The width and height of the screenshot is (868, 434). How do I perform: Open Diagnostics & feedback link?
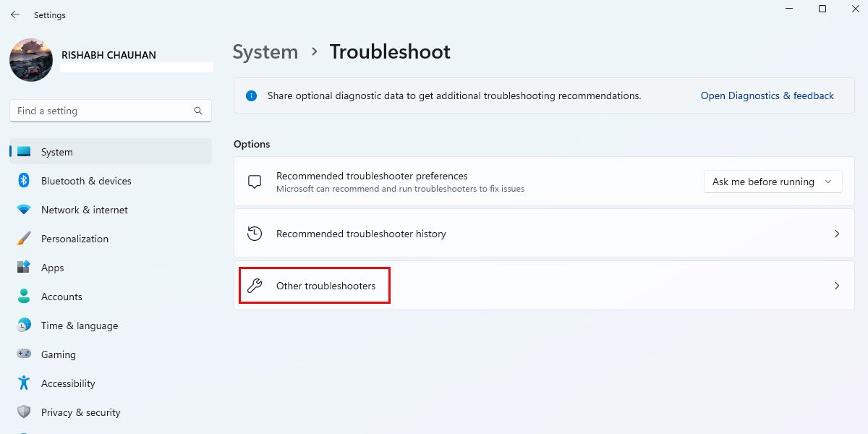coord(767,95)
